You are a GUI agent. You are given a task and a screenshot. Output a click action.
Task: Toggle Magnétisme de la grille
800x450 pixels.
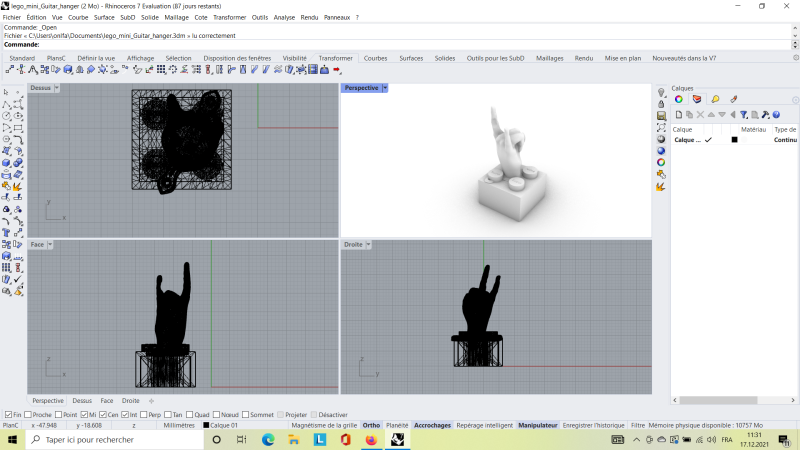323,425
